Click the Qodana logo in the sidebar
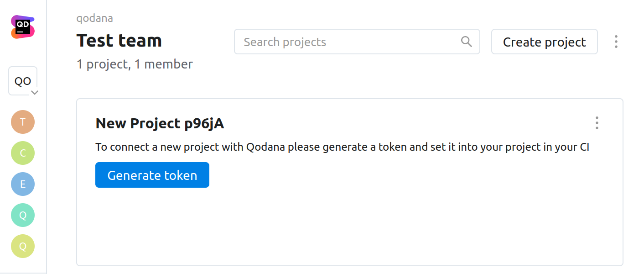The image size is (644, 274). pyautogui.click(x=23, y=27)
